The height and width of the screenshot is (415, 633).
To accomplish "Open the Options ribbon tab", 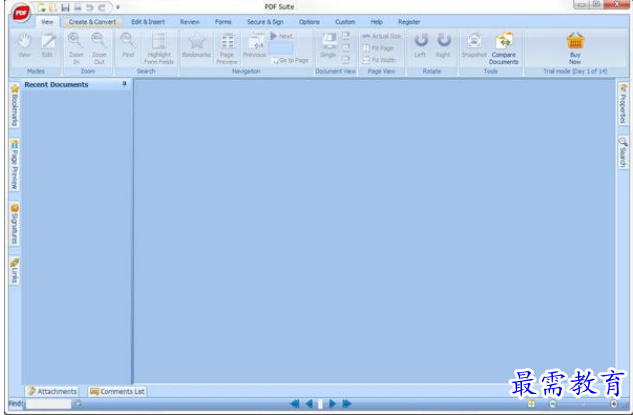I will (309, 22).
